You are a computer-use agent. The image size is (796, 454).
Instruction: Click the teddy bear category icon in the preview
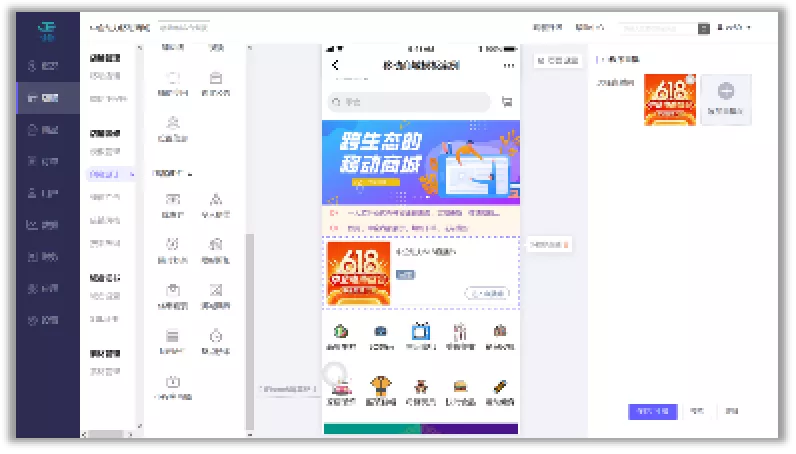(420, 386)
